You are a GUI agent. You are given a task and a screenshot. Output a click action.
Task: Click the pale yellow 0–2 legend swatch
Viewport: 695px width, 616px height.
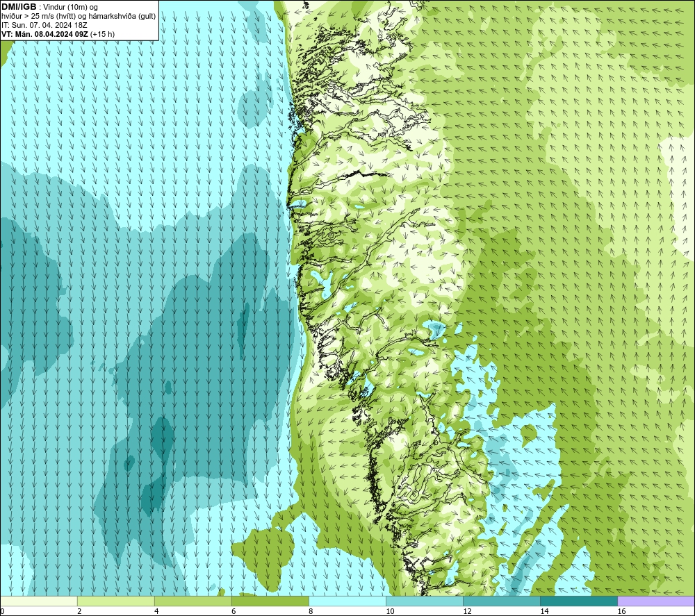click(38, 601)
